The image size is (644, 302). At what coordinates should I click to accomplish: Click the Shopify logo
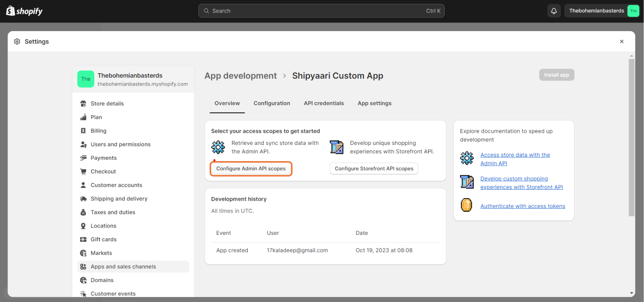pyautogui.click(x=24, y=11)
